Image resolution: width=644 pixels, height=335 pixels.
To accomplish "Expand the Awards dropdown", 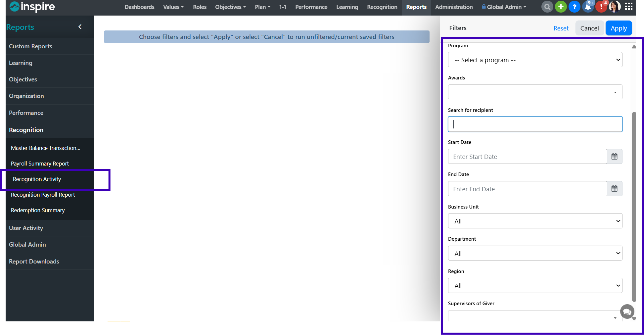I will click(535, 92).
